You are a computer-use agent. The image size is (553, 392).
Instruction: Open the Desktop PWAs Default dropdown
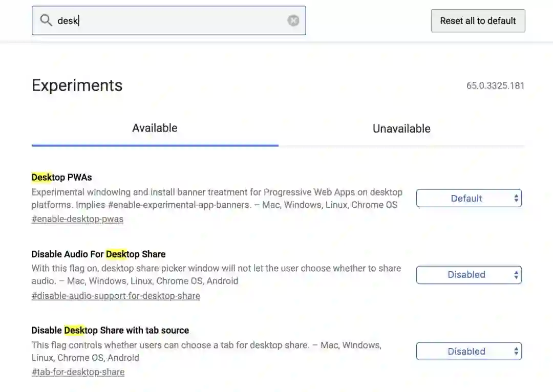469,199
